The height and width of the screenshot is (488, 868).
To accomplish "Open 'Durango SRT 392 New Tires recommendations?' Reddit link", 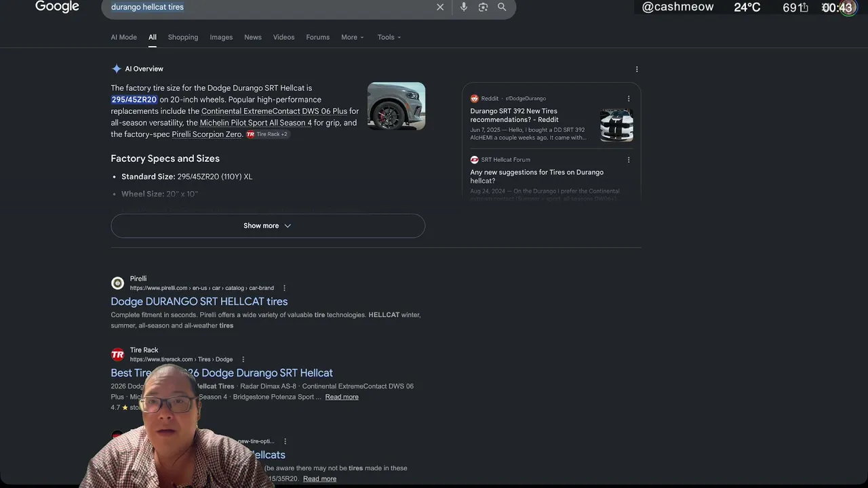I will (514, 115).
